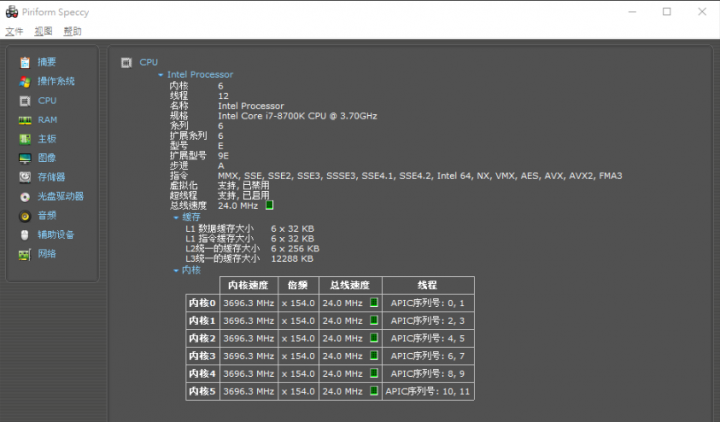
Task: Click the 内核1 speed 3696.3 MHz cell
Action: click(x=248, y=321)
